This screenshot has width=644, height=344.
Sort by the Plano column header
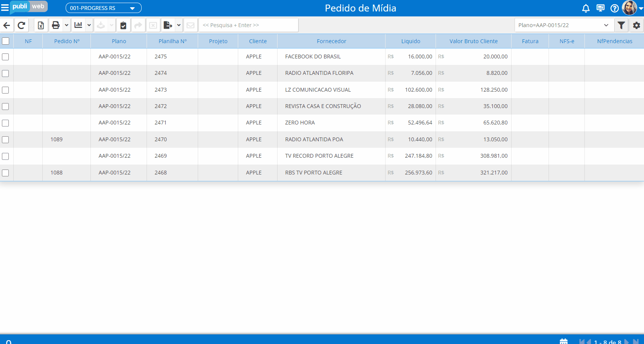click(119, 41)
